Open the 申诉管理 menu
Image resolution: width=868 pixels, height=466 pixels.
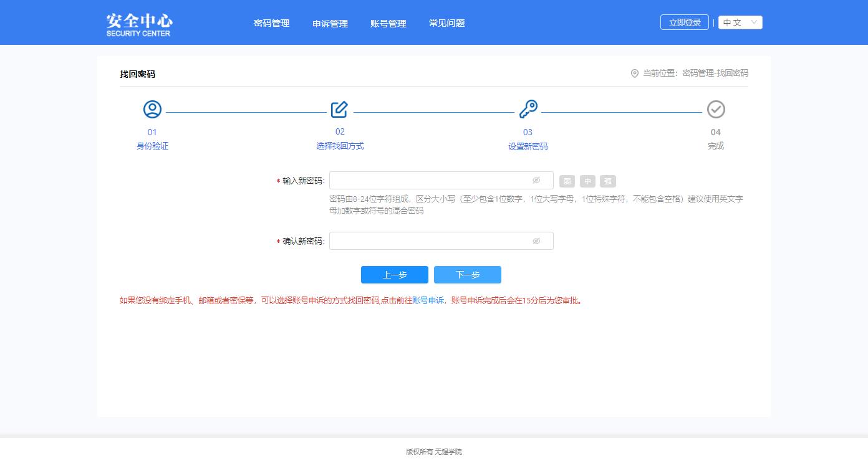point(330,24)
